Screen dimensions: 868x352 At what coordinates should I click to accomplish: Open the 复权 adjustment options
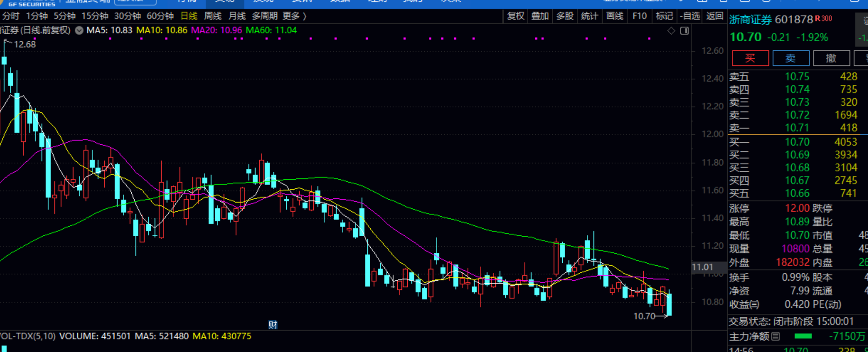tap(516, 16)
